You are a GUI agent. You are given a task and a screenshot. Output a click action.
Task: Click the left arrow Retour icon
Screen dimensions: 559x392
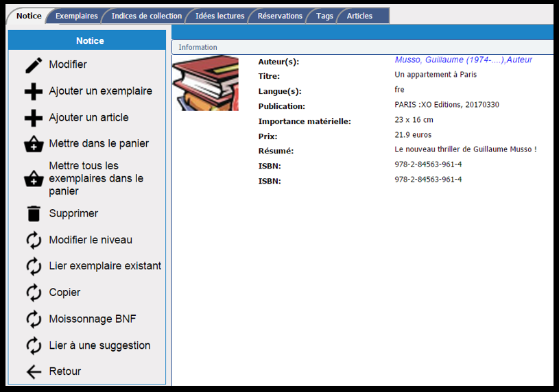34,371
